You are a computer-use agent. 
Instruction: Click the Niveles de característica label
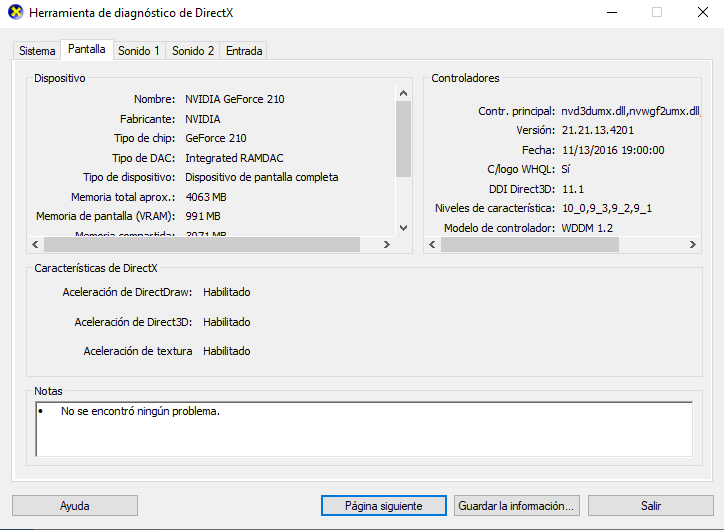495,209
